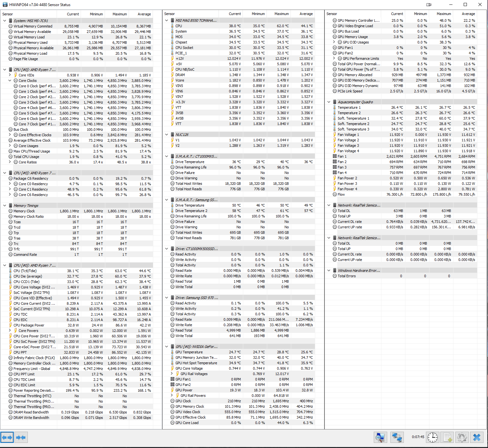The width and height of the screenshot is (488, 448).
Task: Click the thermometer icon beside GPU Hot Spot Temperature
Action: (x=172, y=363)
